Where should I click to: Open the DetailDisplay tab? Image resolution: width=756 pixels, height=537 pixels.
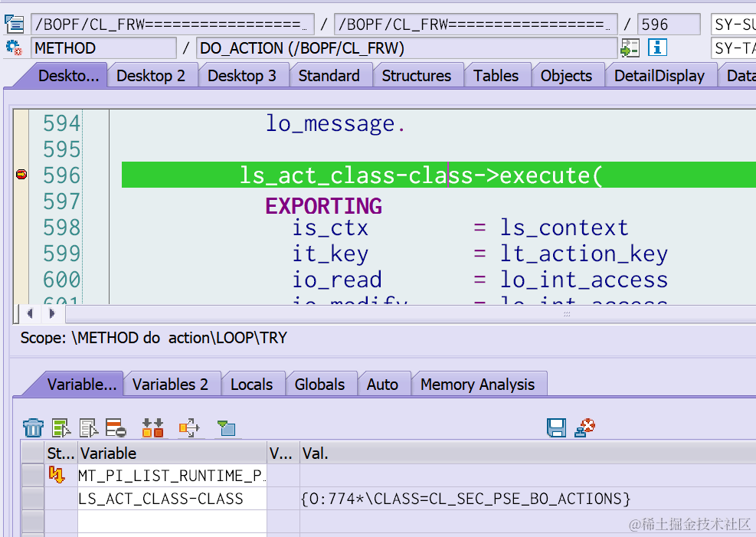pos(659,76)
